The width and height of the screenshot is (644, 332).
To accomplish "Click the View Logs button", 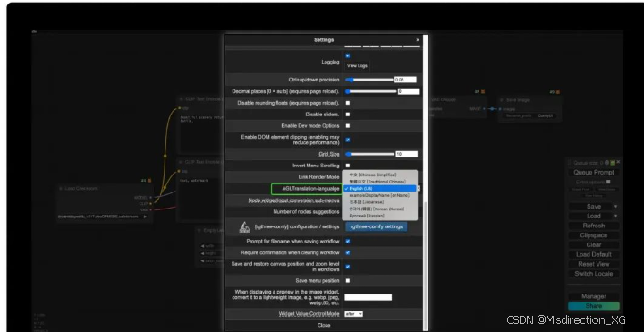I will [357, 65].
